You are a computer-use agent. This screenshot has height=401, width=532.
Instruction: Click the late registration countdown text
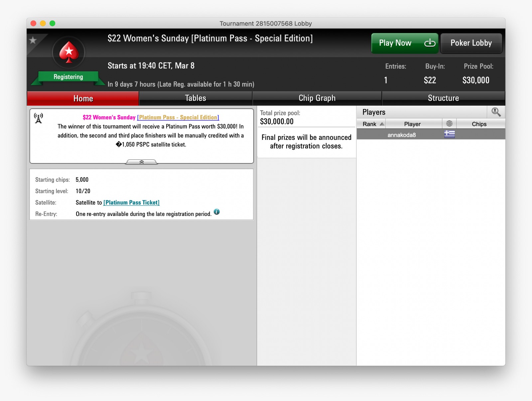pos(181,84)
